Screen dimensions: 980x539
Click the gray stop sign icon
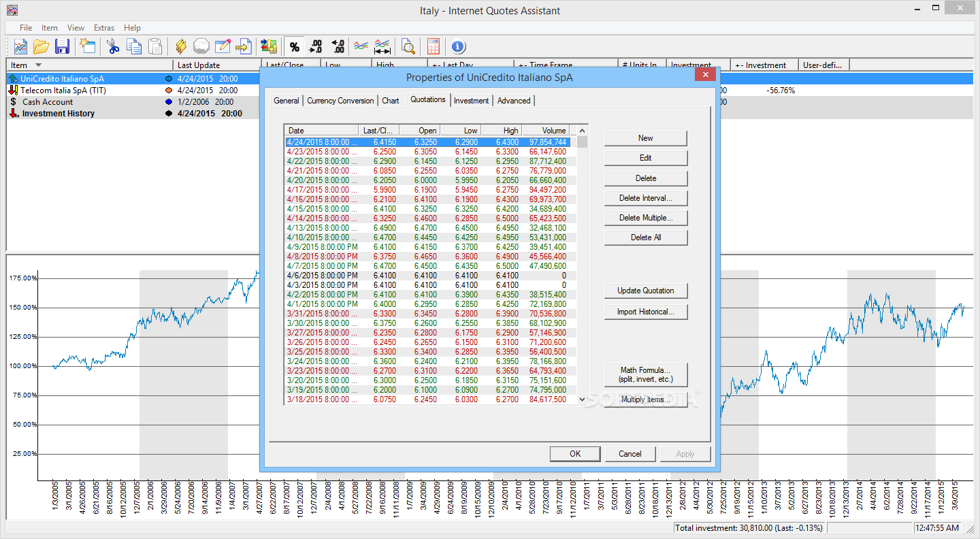tap(201, 46)
